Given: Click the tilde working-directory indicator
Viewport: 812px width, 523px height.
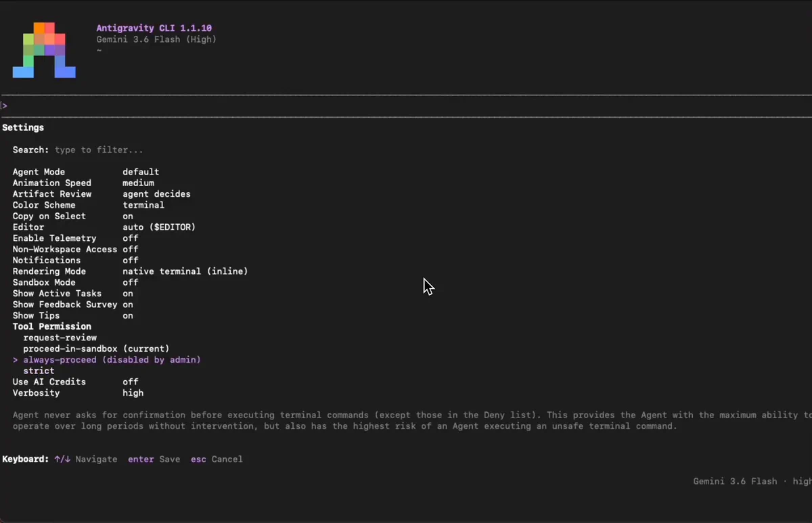Looking at the screenshot, I should point(99,51).
